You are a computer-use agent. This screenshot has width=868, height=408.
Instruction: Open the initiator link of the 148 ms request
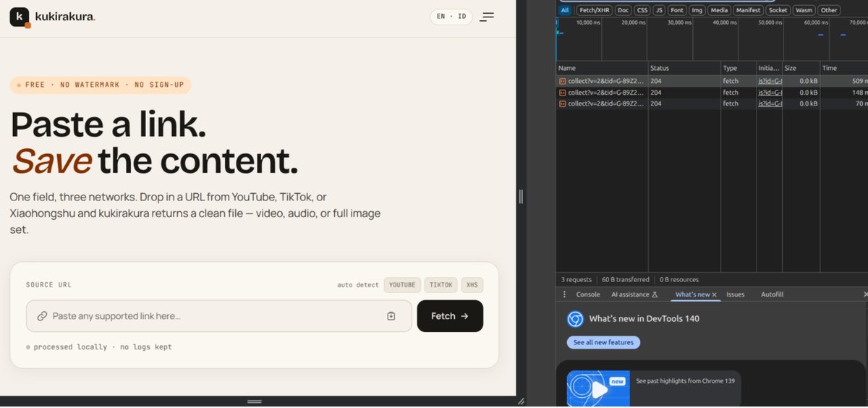(770, 93)
